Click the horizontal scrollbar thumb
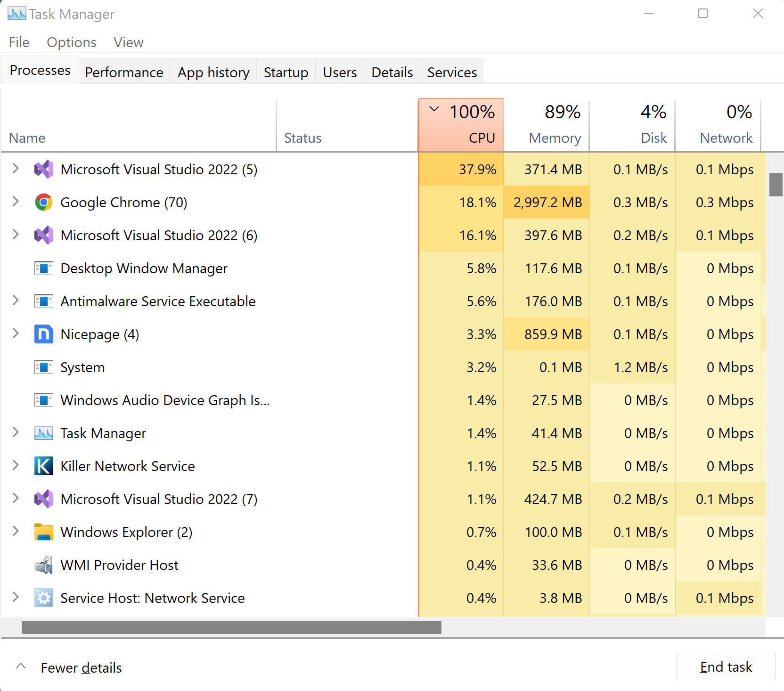 click(231, 627)
